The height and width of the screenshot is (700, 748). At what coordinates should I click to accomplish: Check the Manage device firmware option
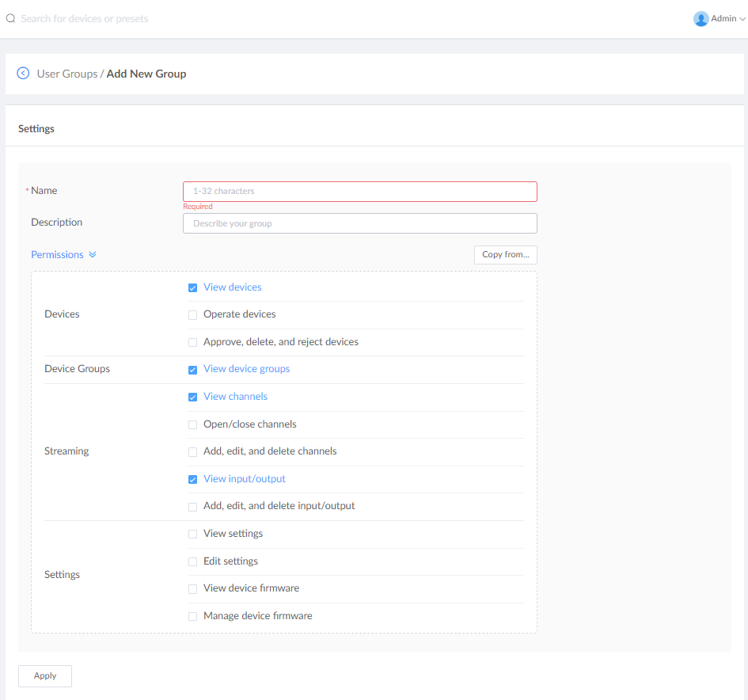coord(192,617)
